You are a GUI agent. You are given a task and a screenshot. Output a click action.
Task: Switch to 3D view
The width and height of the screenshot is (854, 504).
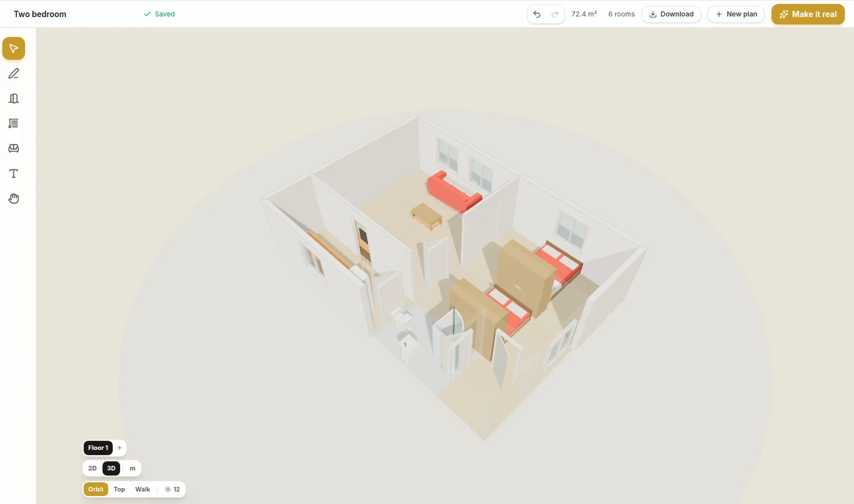pyautogui.click(x=111, y=469)
